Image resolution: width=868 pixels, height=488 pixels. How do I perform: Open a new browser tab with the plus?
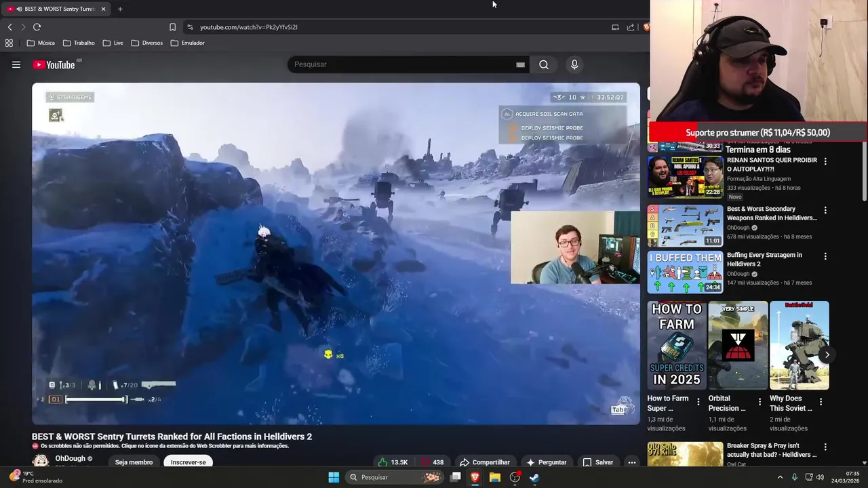[120, 9]
